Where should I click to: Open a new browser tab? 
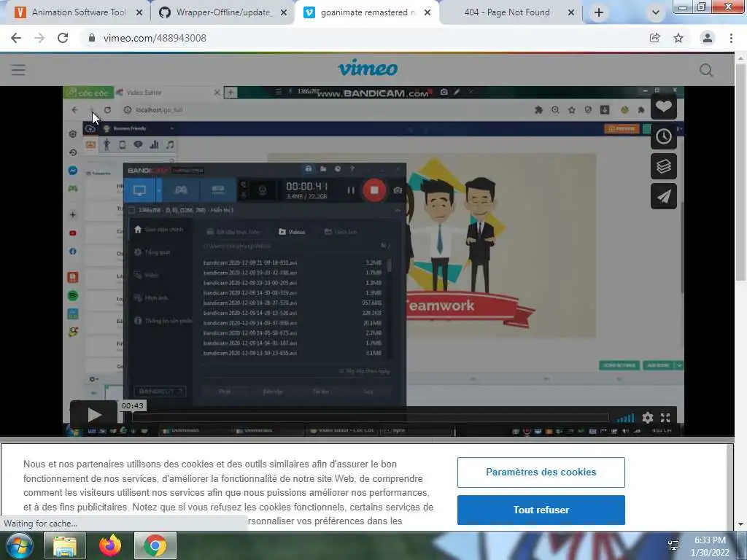599,13
